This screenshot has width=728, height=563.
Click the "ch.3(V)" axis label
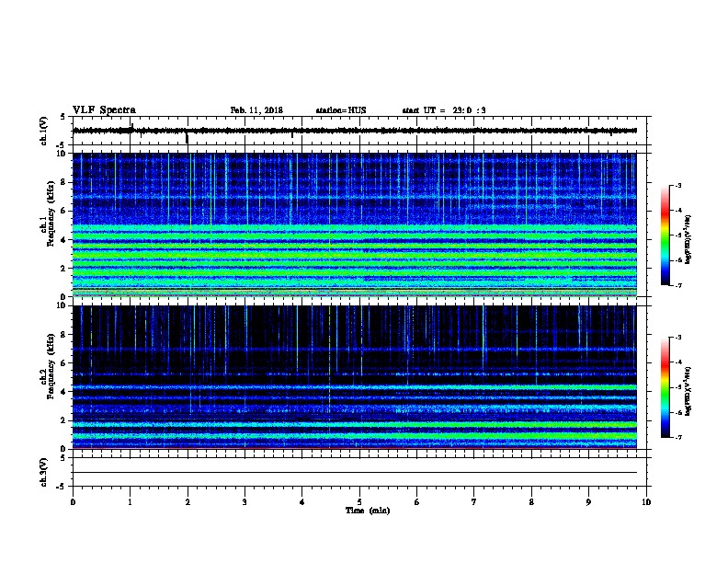[x=43, y=472]
